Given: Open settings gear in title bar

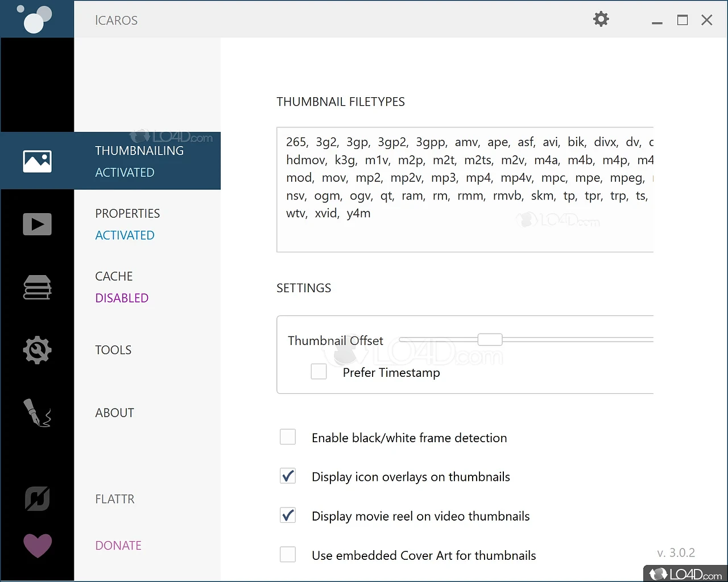Looking at the screenshot, I should (x=601, y=19).
